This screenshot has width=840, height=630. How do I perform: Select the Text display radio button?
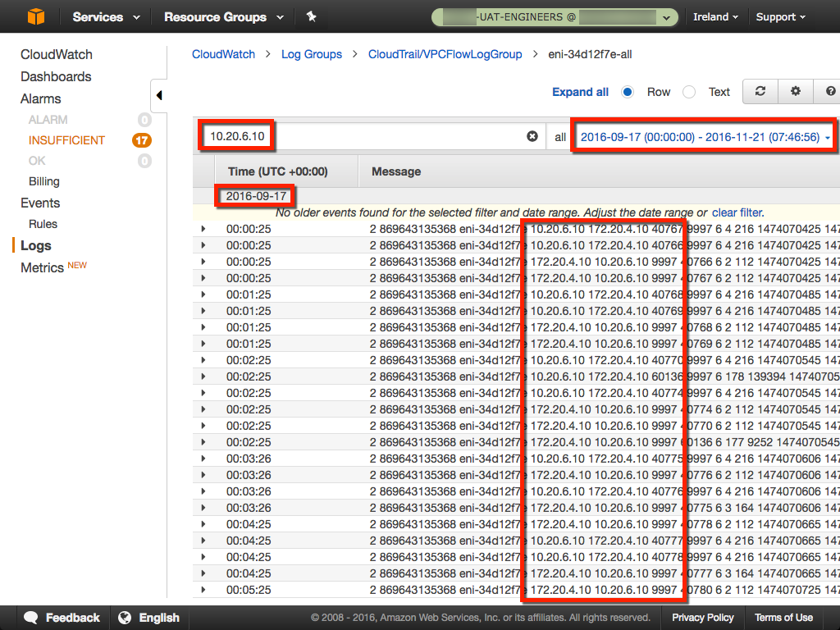689,92
